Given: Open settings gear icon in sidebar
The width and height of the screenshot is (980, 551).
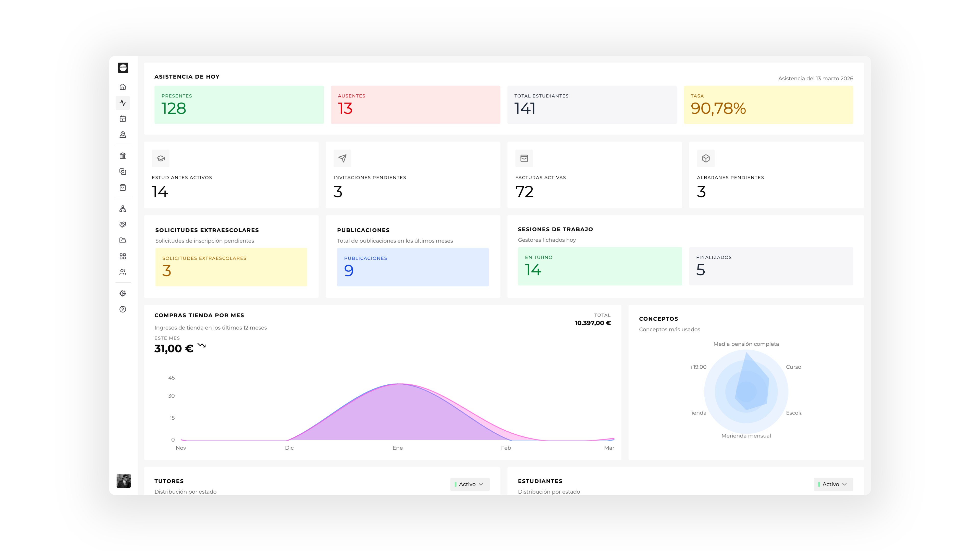Looking at the screenshot, I should point(122,294).
